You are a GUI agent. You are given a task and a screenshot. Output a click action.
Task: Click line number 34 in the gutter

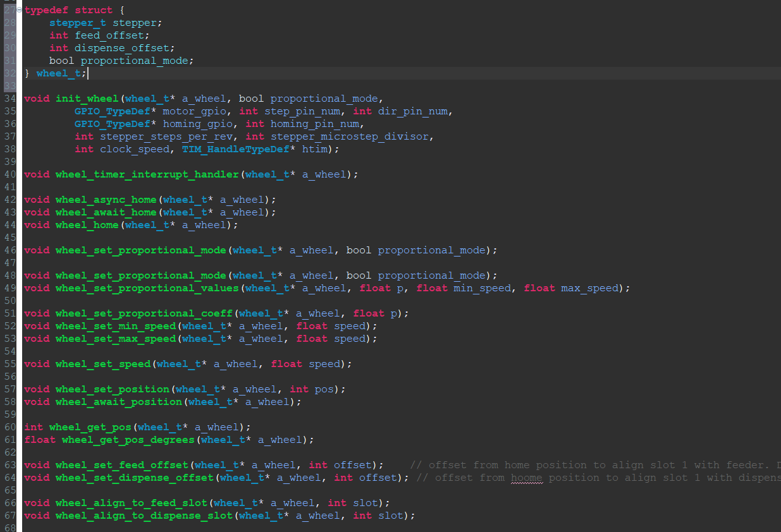coord(10,99)
